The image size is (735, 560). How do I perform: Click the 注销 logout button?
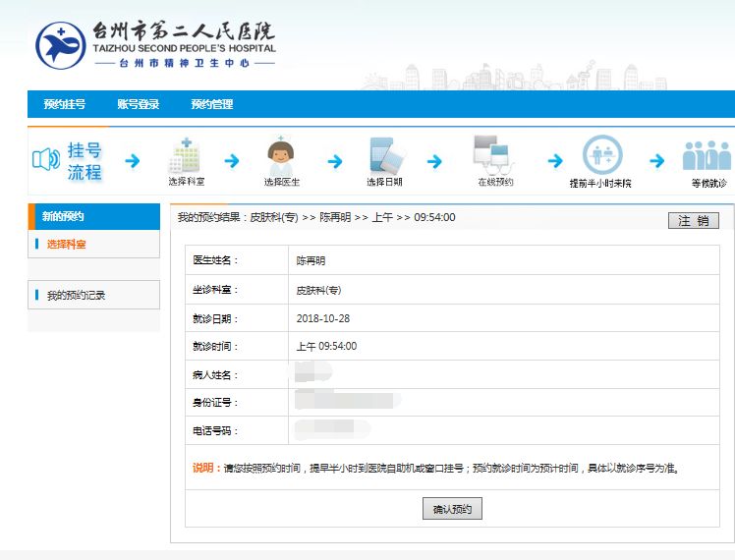tap(694, 221)
